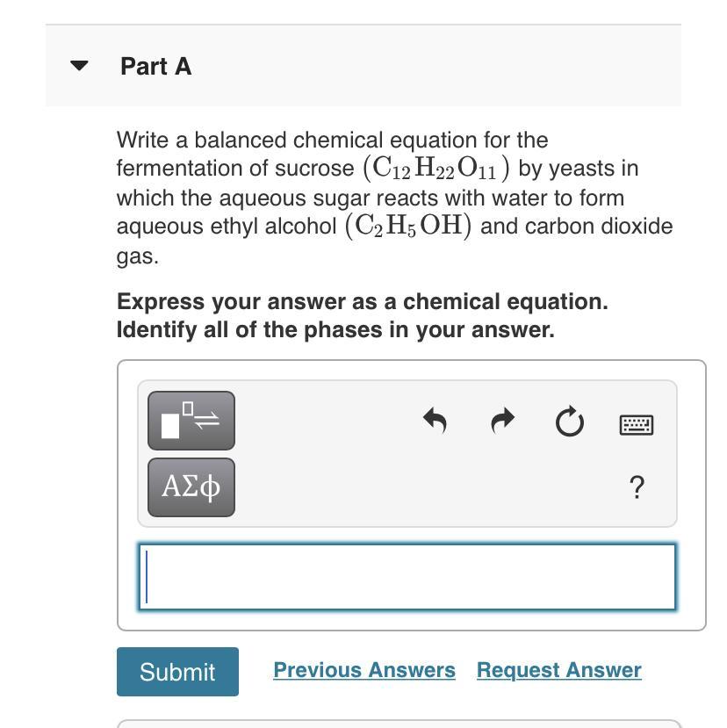Click the bold 'Express your answer' instruction
The image size is (727, 728).
pos(362,302)
